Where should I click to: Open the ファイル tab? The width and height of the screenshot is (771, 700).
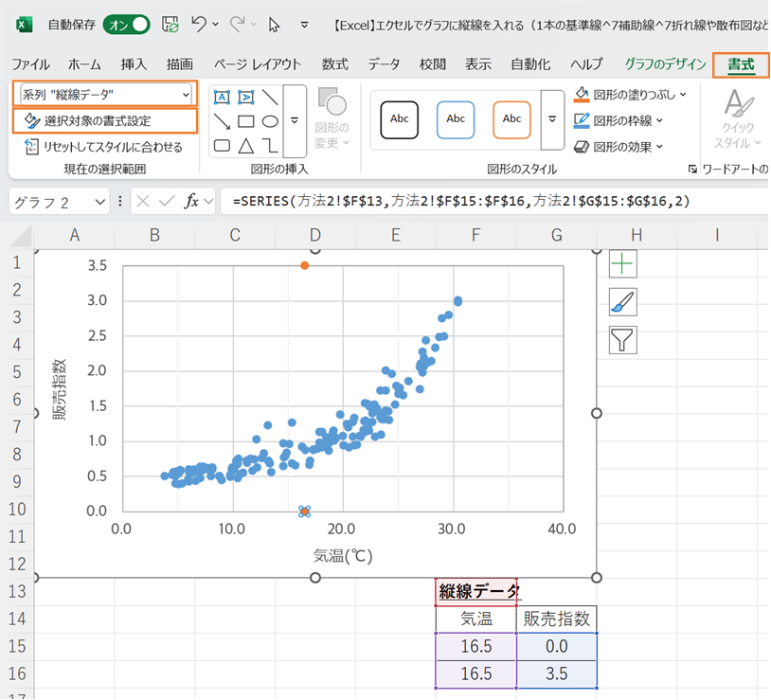(x=30, y=64)
